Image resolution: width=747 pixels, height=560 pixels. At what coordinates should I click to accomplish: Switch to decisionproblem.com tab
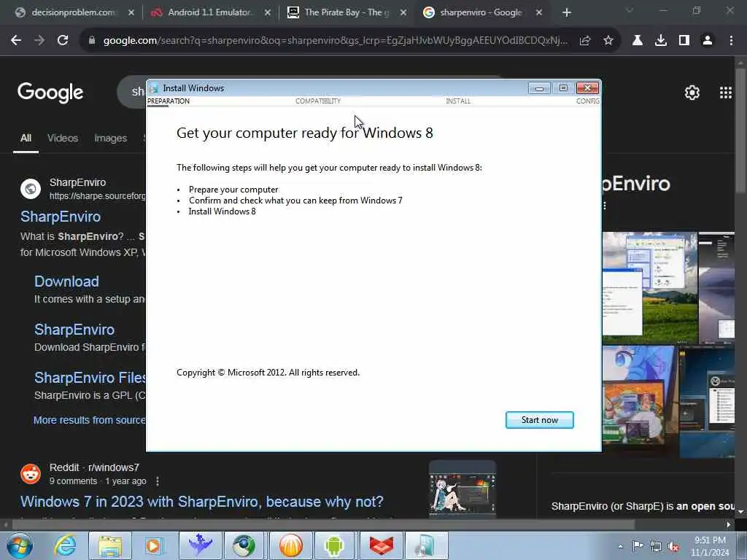point(74,12)
